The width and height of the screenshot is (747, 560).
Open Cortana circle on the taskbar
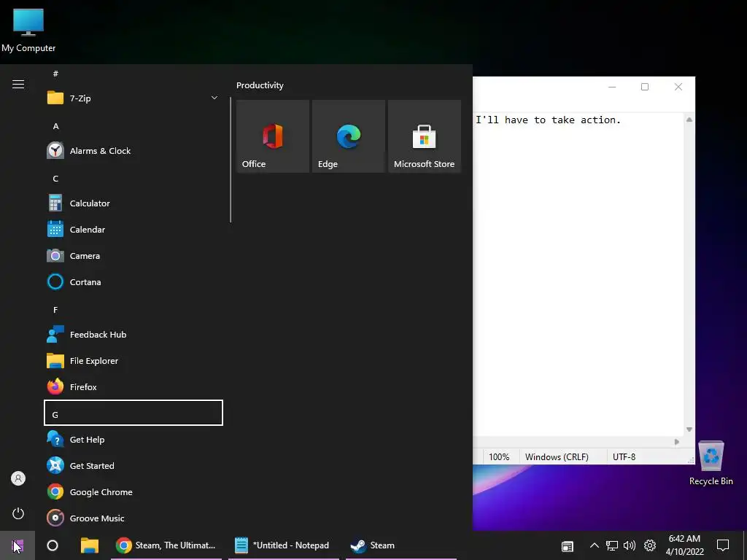pyautogui.click(x=53, y=545)
